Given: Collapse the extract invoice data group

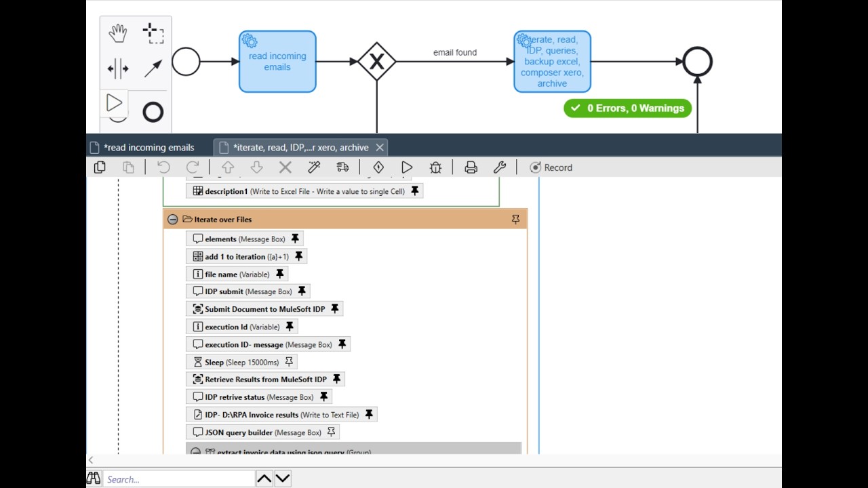Looking at the screenshot, I should 195,452.
